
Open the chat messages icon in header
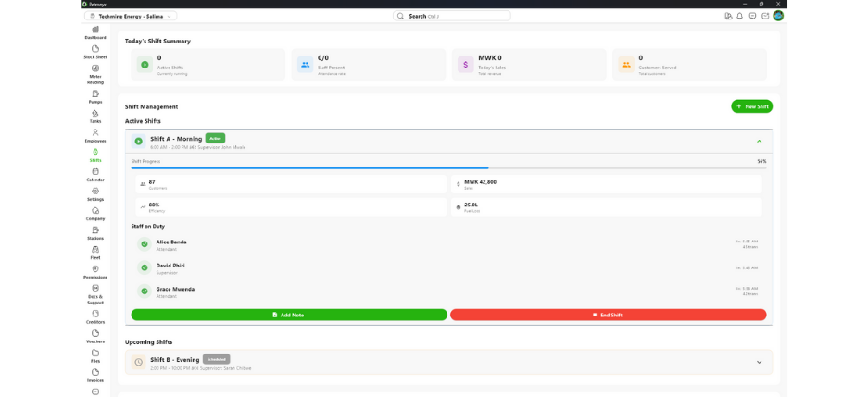(x=752, y=16)
